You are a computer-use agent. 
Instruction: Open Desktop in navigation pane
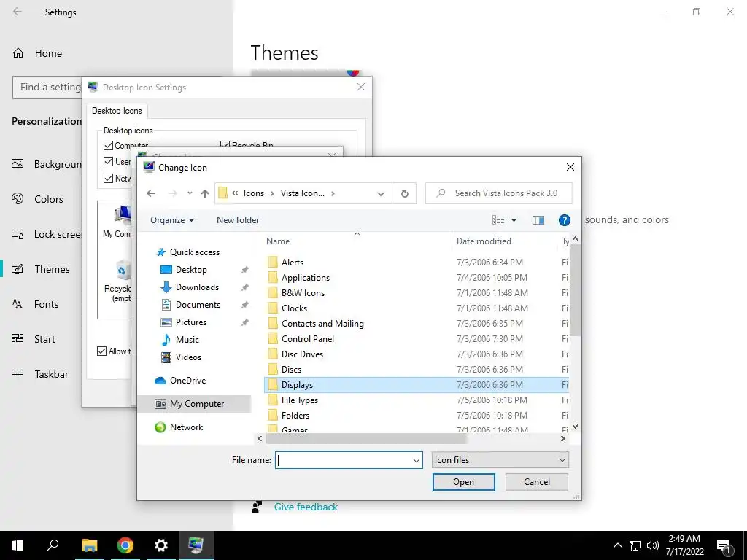point(191,270)
